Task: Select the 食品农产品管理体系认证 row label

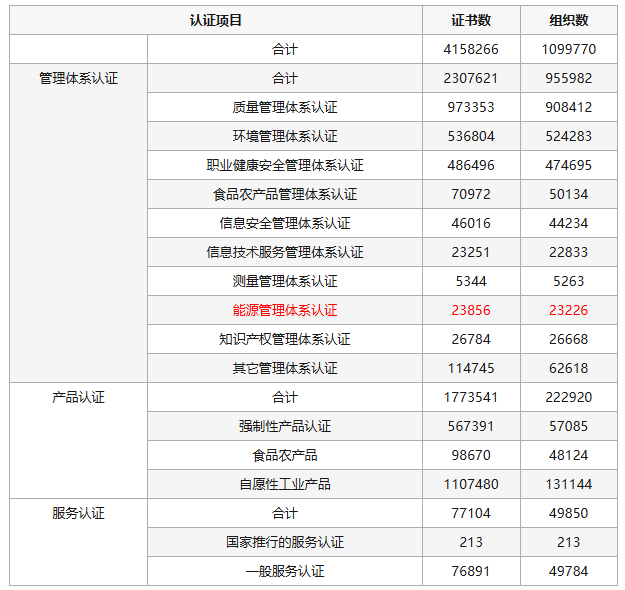Action: pyautogui.click(x=285, y=194)
